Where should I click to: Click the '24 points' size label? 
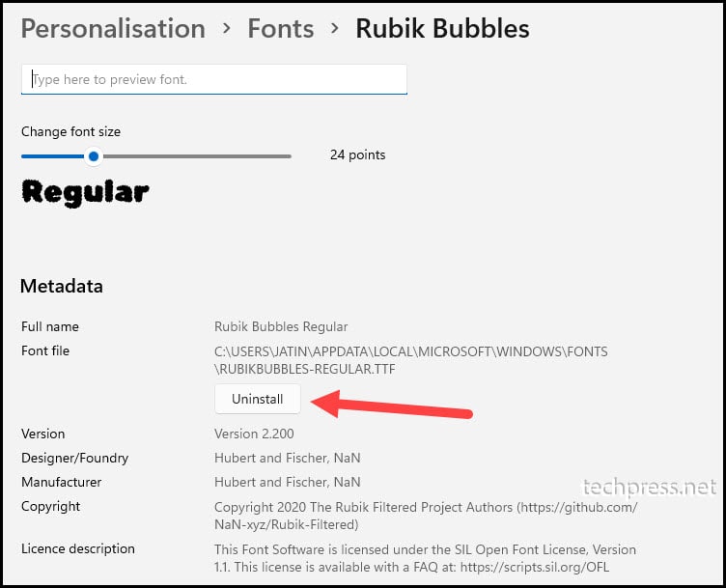[357, 154]
